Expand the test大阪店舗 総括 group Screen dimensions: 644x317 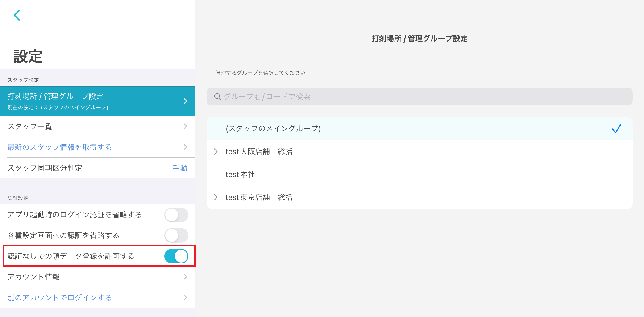(x=216, y=151)
